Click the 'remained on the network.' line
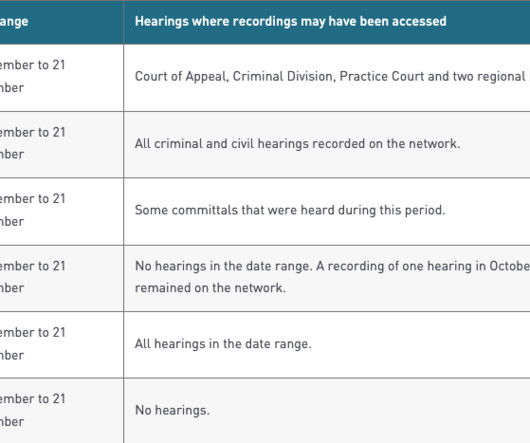This screenshot has width=530, height=443. click(x=210, y=288)
